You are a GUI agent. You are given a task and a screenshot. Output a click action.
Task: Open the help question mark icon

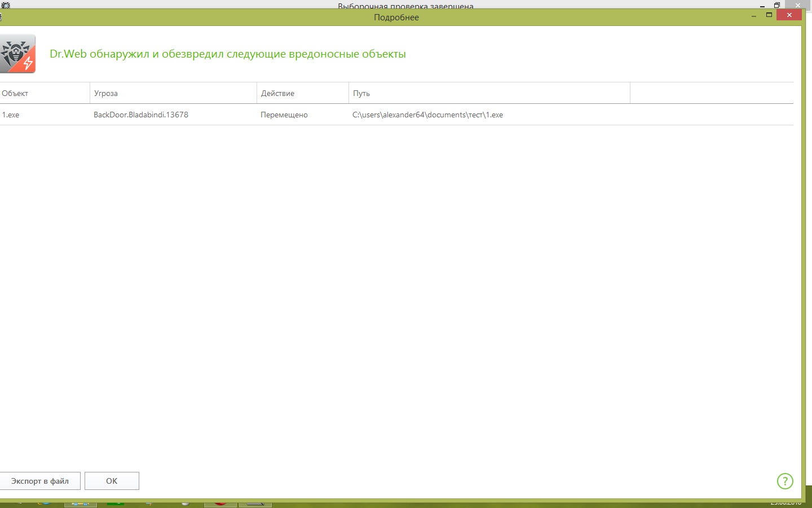[x=785, y=481]
